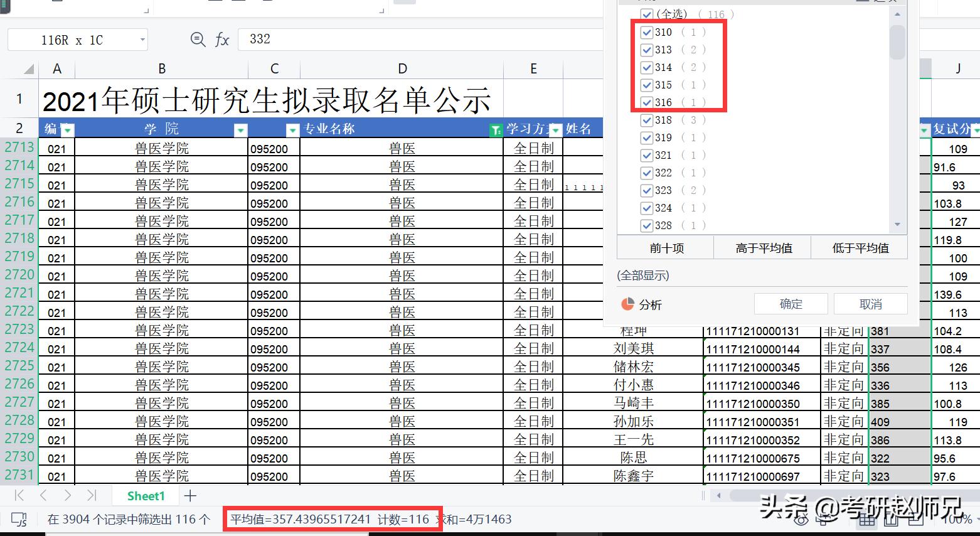Toggle the (全选) select all checkbox
The image size is (980, 536).
coord(647,14)
